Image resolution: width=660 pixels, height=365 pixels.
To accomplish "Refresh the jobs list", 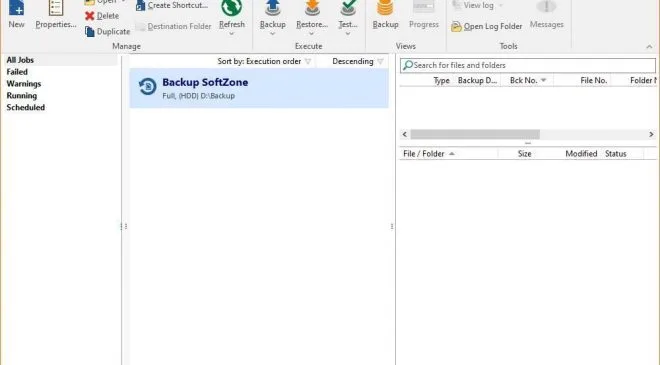I will click(x=232, y=14).
